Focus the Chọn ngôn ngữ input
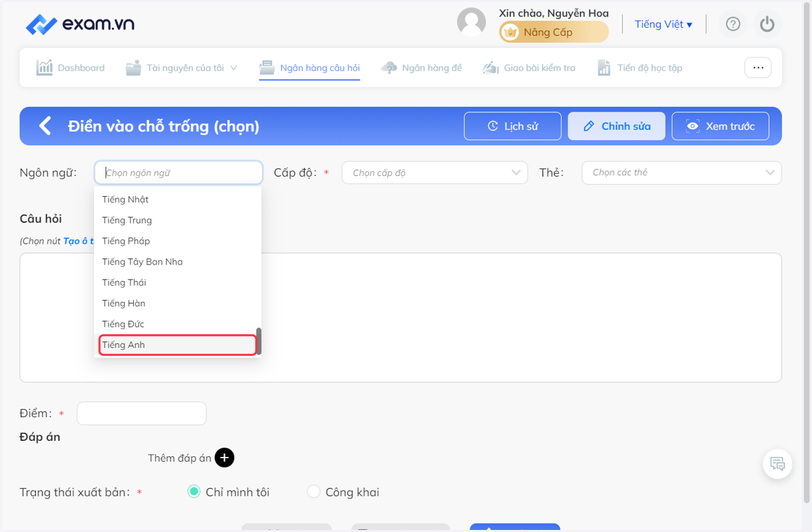 (179, 173)
